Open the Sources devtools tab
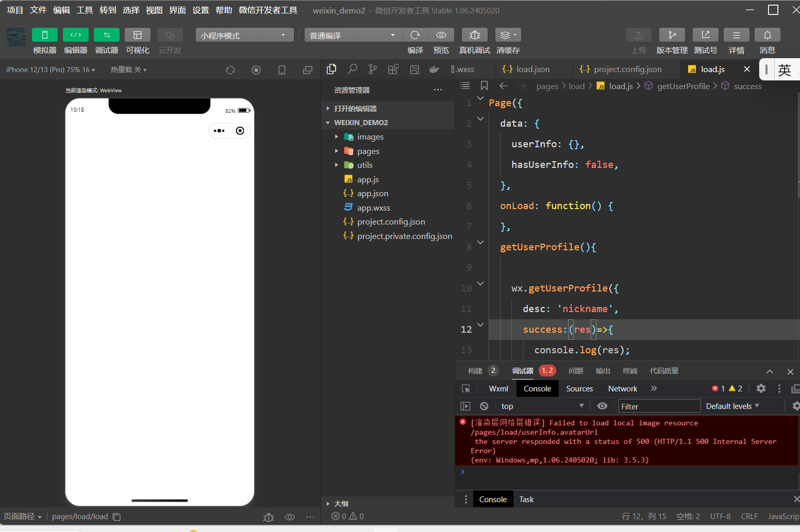The height and width of the screenshot is (532, 800). pos(579,389)
